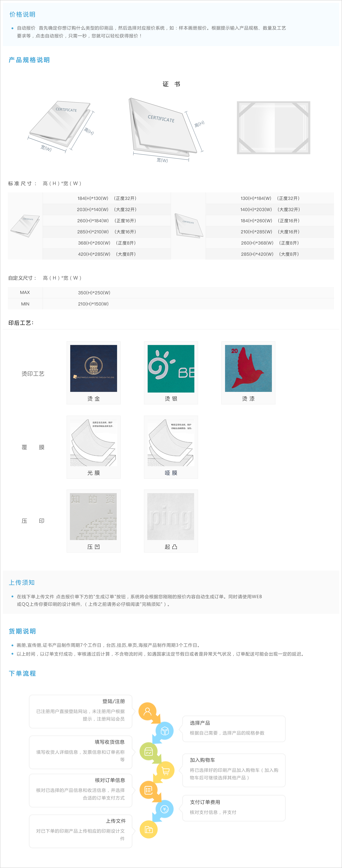Click the 184(H)*130(W) 正度32开 size row
342x868 pixels.
click(107, 198)
